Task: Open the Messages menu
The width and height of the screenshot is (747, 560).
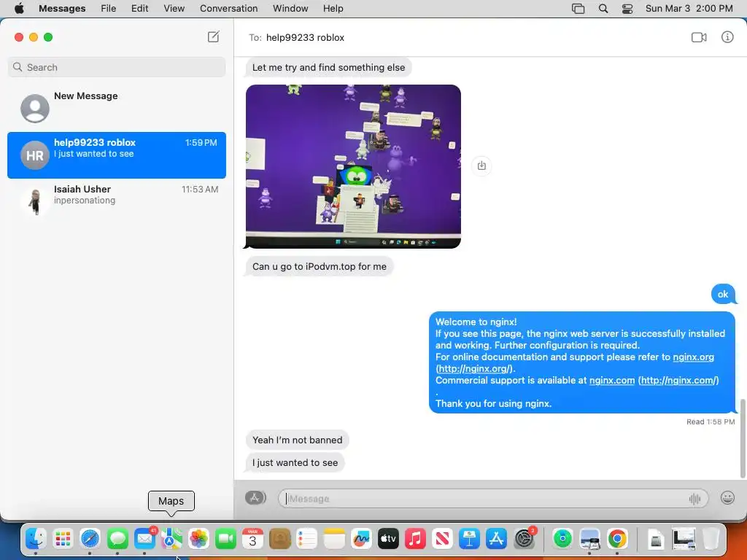Action: click(x=62, y=9)
